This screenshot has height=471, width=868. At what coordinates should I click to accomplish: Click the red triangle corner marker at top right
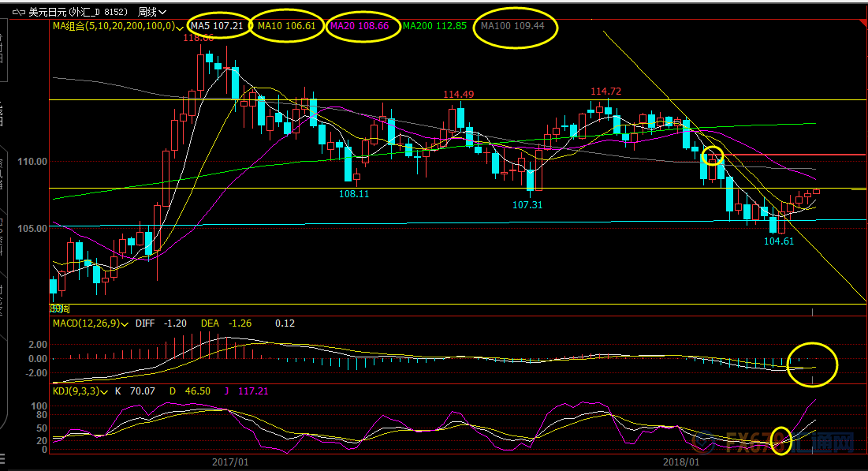[x=862, y=22]
